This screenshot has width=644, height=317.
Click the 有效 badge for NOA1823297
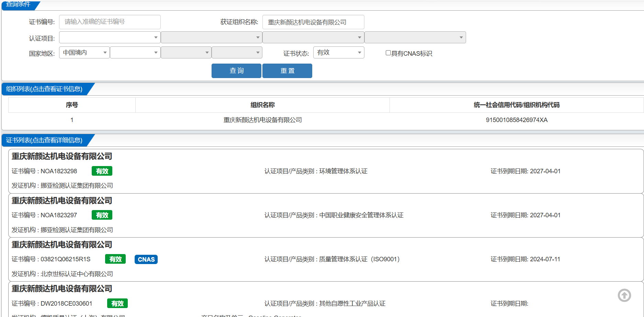102,215
